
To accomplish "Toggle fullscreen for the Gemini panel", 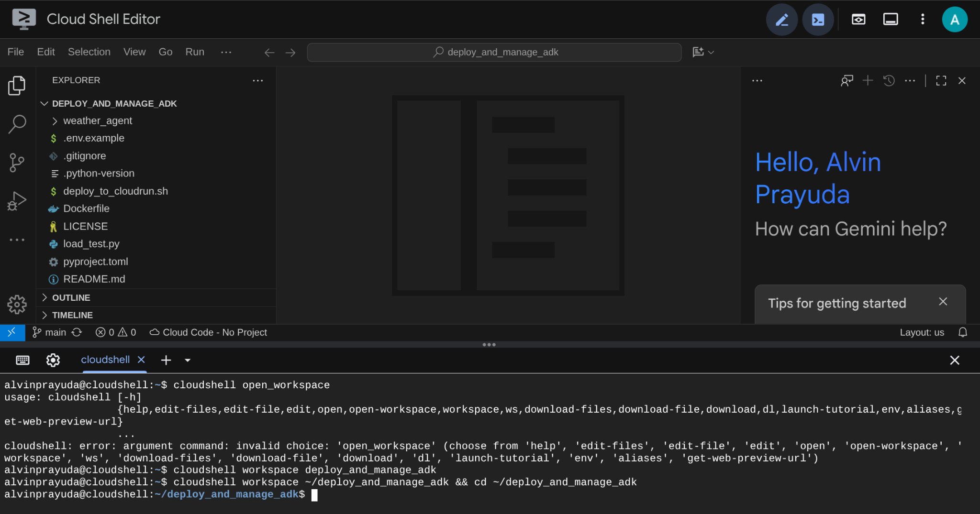I will [941, 81].
